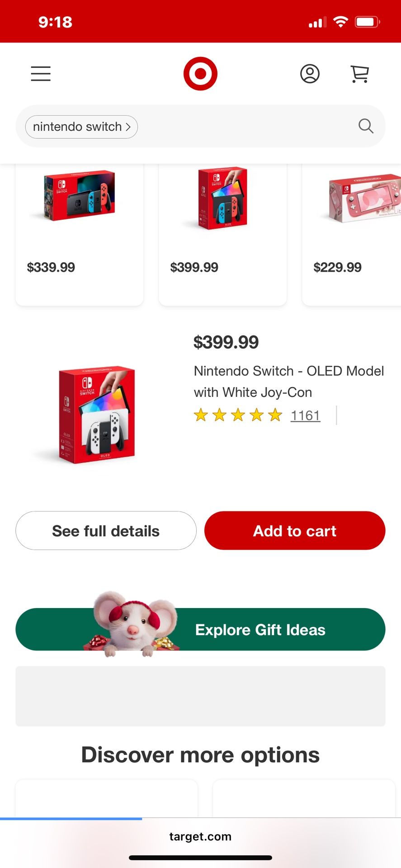Open Nintendo Switch OLED Model title link
401x868 pixels.
point(288,382)
